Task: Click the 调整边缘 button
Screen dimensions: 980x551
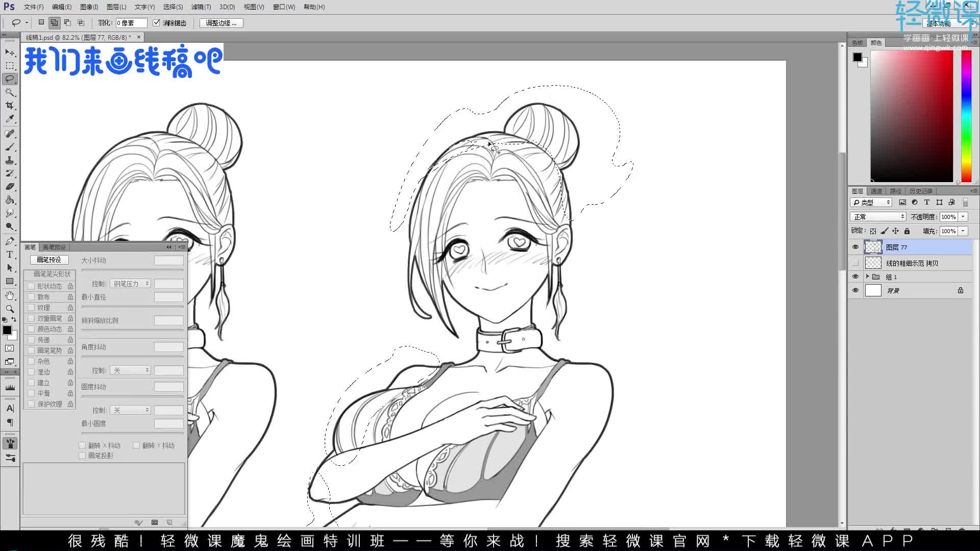Action: [x=221, y=23]
